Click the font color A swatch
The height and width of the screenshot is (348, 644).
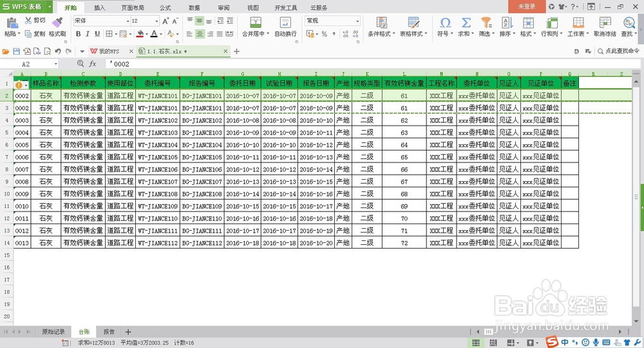coord(154,34)
